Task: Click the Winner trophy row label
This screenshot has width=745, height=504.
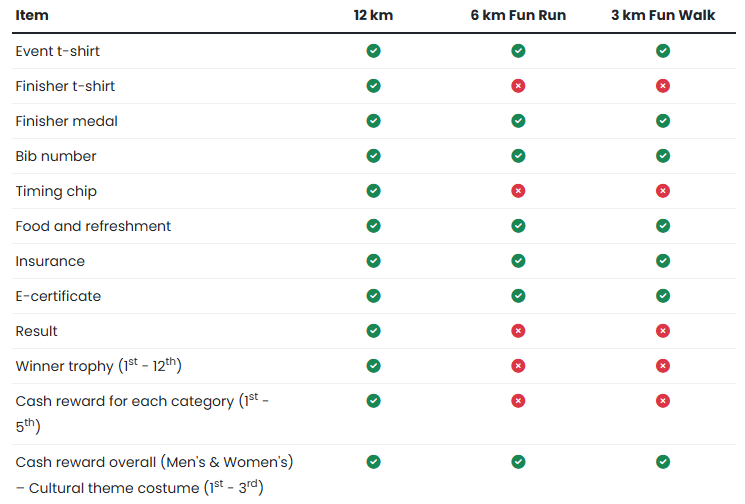Action: point(98,366)
